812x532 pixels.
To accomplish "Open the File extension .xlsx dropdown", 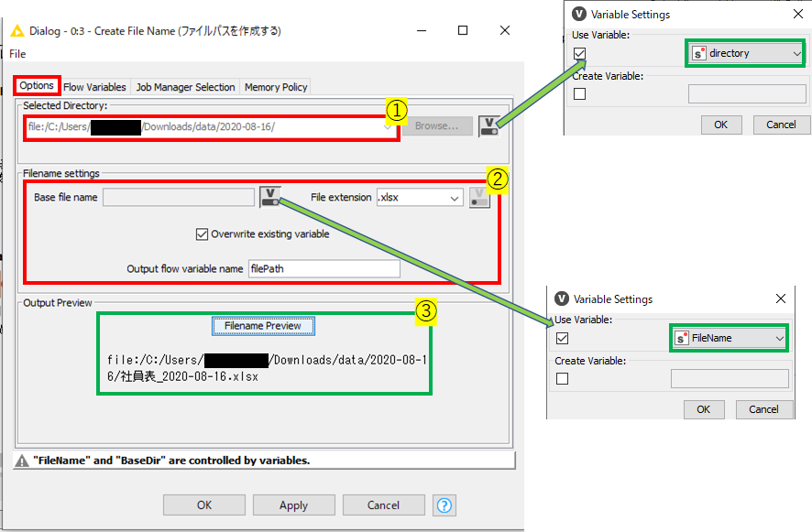I will tap(420, 198).
